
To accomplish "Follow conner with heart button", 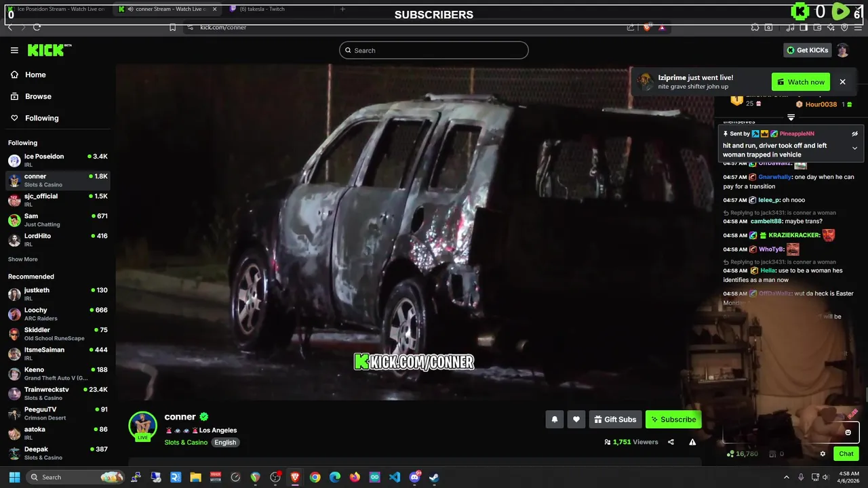I will pyautogui.click(x=576, y=420).
